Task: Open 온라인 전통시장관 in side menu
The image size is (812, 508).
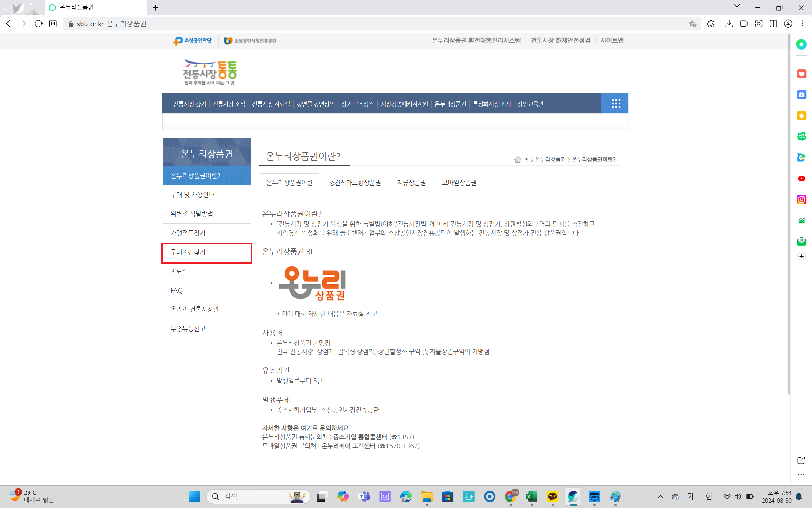Action: 207,310
